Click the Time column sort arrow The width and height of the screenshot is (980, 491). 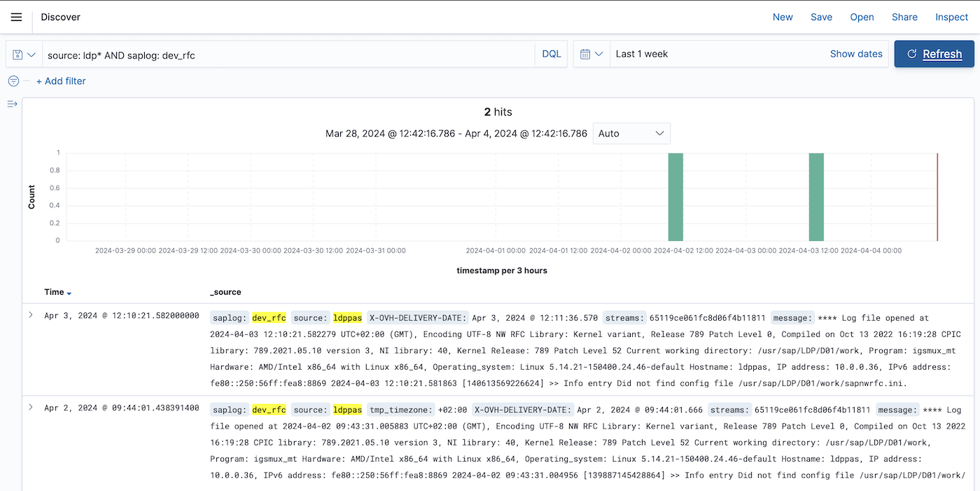pos(69,293)
